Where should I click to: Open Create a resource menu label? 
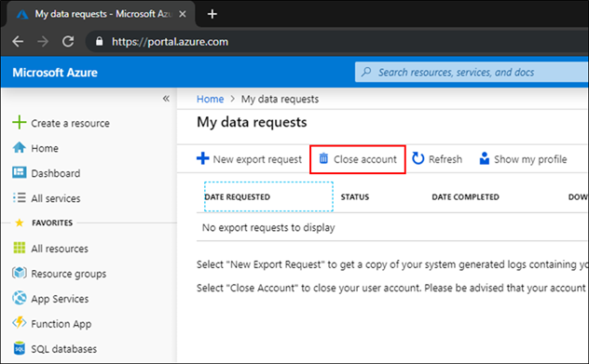70,124
